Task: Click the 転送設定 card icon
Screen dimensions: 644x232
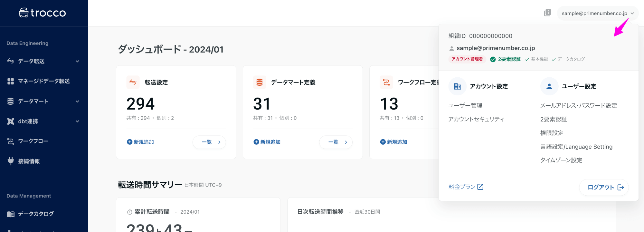Action: point(133,82)
